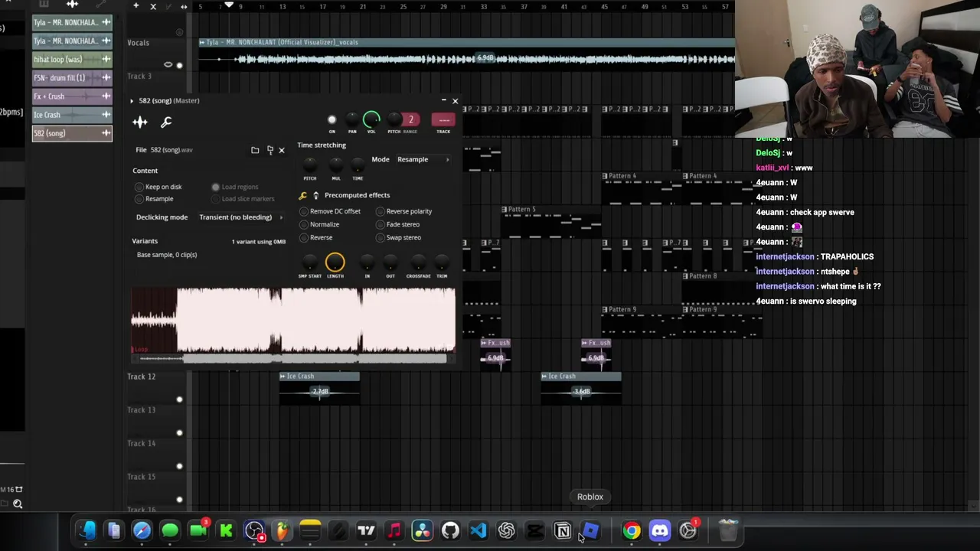This screenshot has width=980, height=551.
Task: Open Notion from the dock
Action: pyautogui.click(x=563, y=530)
